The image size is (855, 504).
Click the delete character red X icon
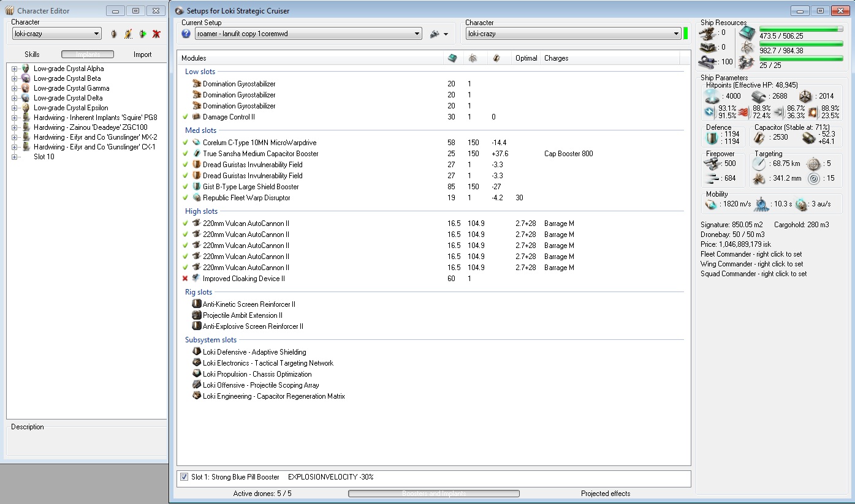[x=157, y=34]
